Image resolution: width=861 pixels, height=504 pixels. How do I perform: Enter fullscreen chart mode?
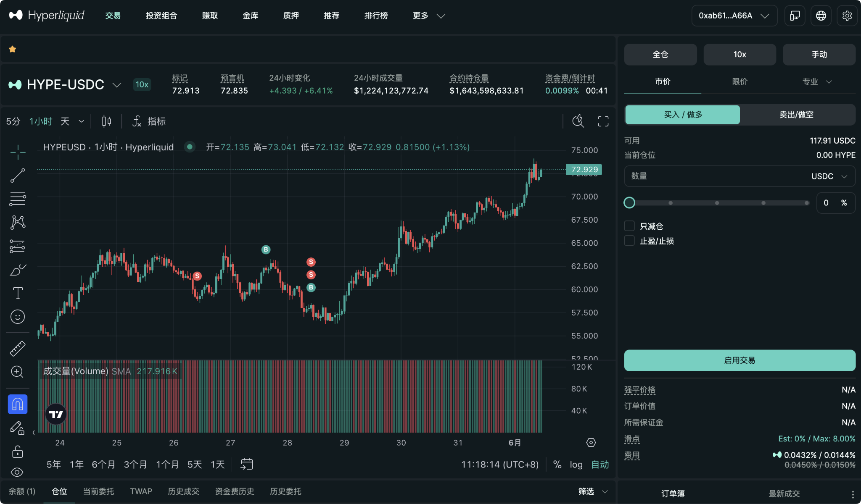603,121
